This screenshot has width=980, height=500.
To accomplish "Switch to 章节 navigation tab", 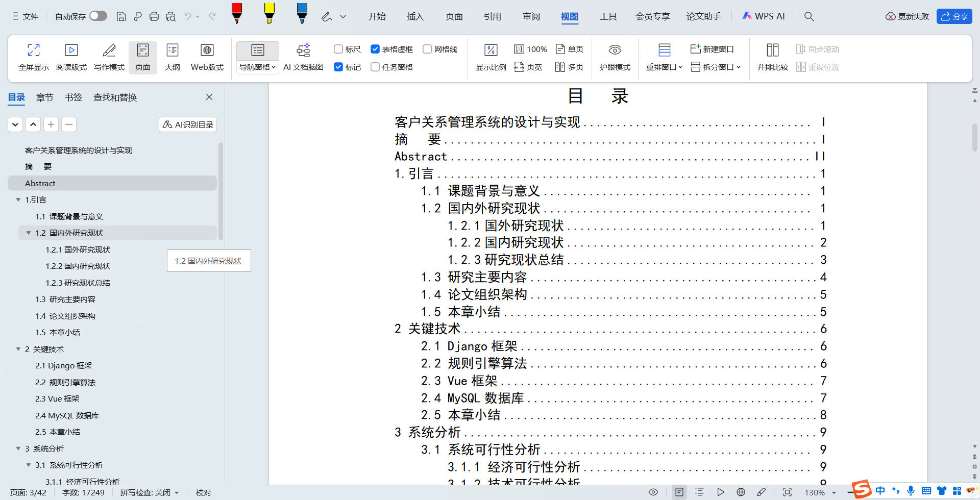I will 45,97.
